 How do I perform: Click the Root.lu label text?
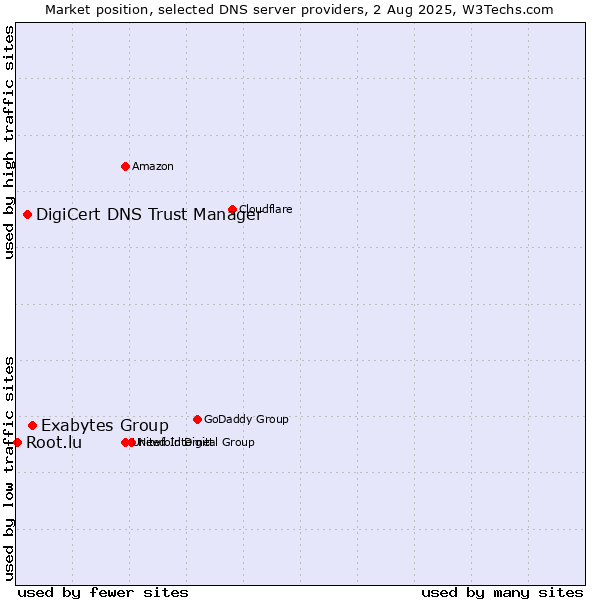point(54,442)
